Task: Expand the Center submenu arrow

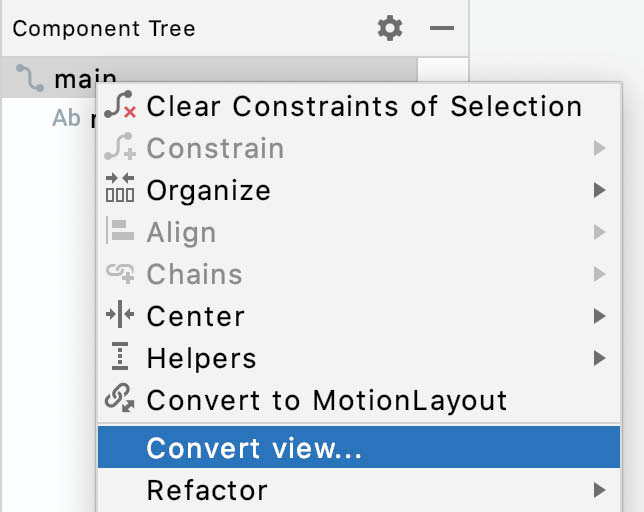Action: [600, 316]
